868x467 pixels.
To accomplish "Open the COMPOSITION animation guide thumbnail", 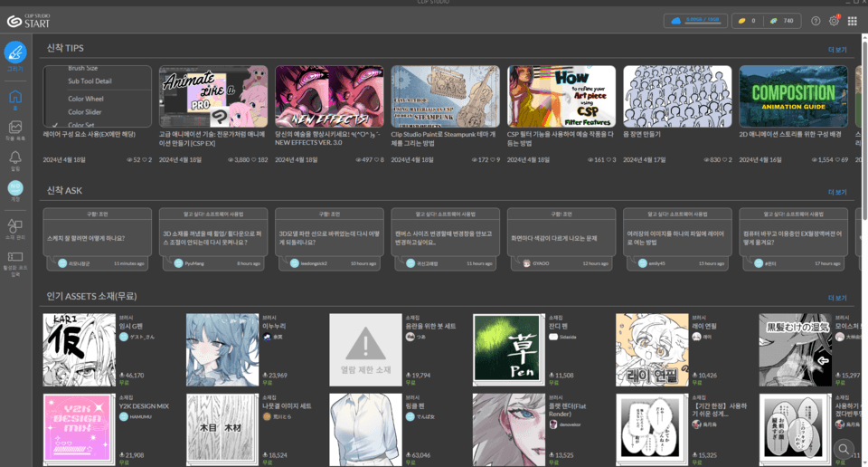I will point(793,96).
